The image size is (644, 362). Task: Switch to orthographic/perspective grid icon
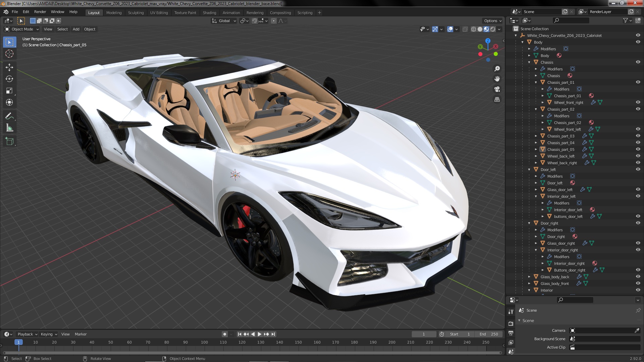click(x=497, y=100)
